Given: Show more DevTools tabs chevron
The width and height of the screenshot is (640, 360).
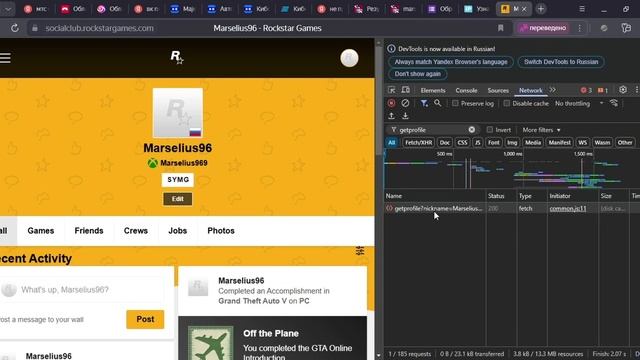Looking at the screenshot, I should coord(552,90).
